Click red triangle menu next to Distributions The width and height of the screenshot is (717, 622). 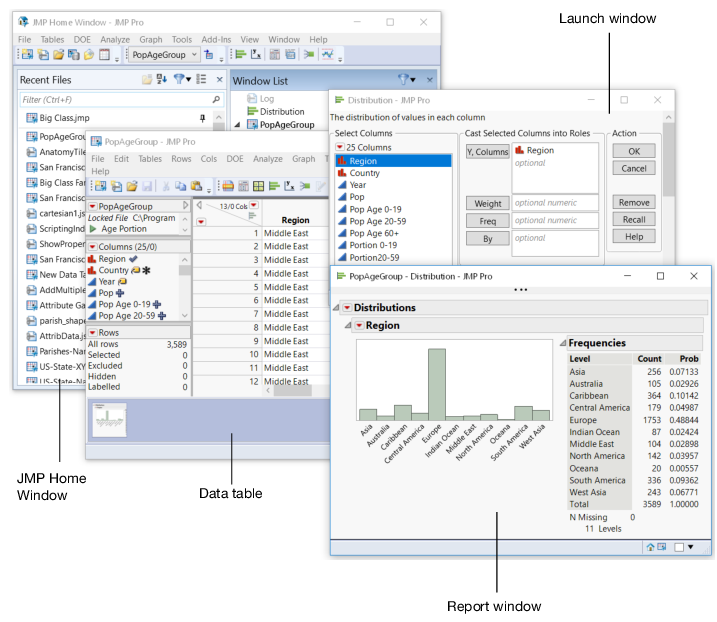point(347,308)
